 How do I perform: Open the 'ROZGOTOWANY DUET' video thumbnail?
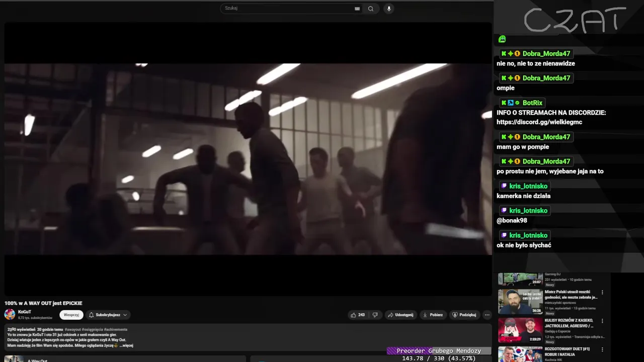coord(520,354)
